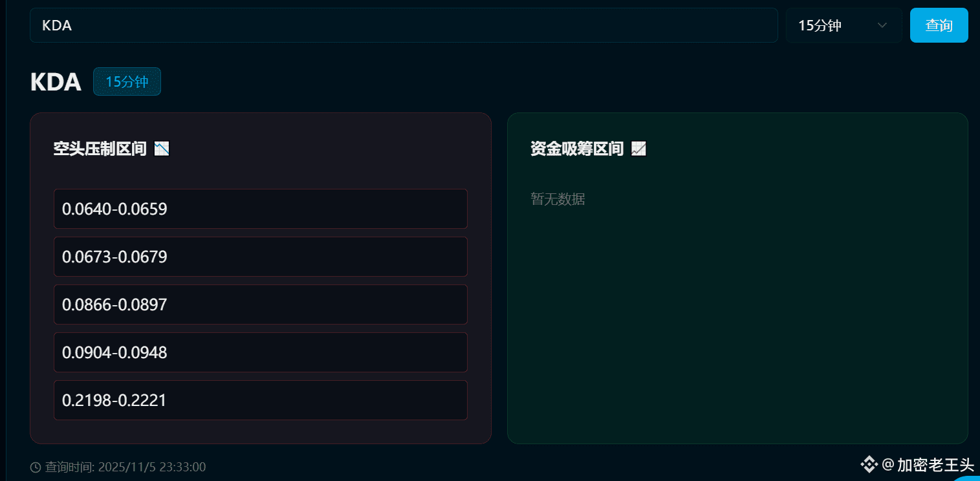Select the 0.0866-0.0897 resistance range row
980x481 pixels.
(x=260, y=305)
